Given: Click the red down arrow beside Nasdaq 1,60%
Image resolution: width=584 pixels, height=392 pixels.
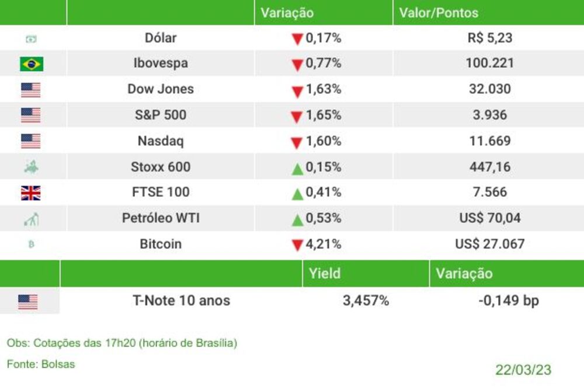Looking at the screenshot, I should 297,142.
